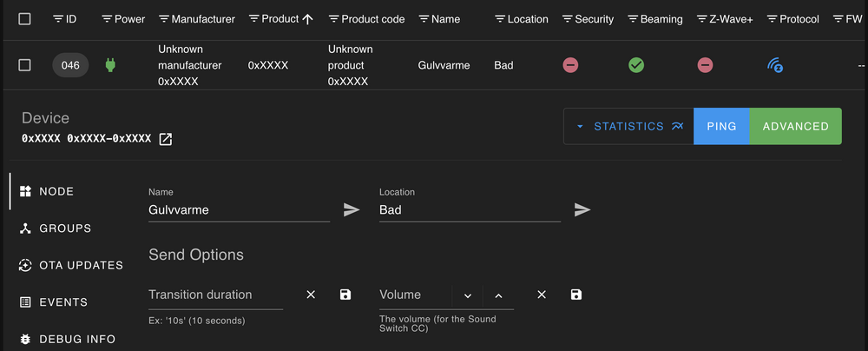
Task: Save the Transition duration option
Action: 345,295
